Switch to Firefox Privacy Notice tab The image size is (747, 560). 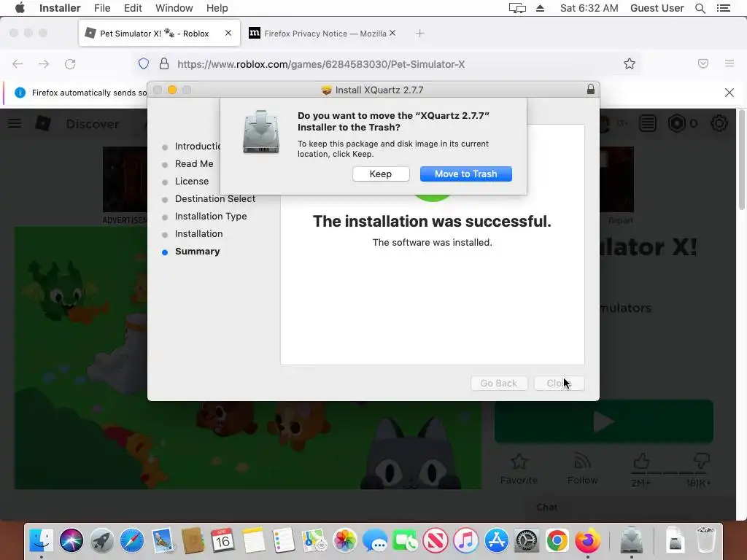322,34
